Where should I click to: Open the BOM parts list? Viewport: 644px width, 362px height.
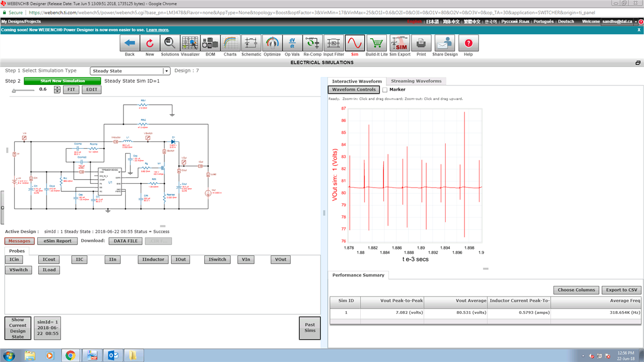pyautogui.click(x=210, y=43)
